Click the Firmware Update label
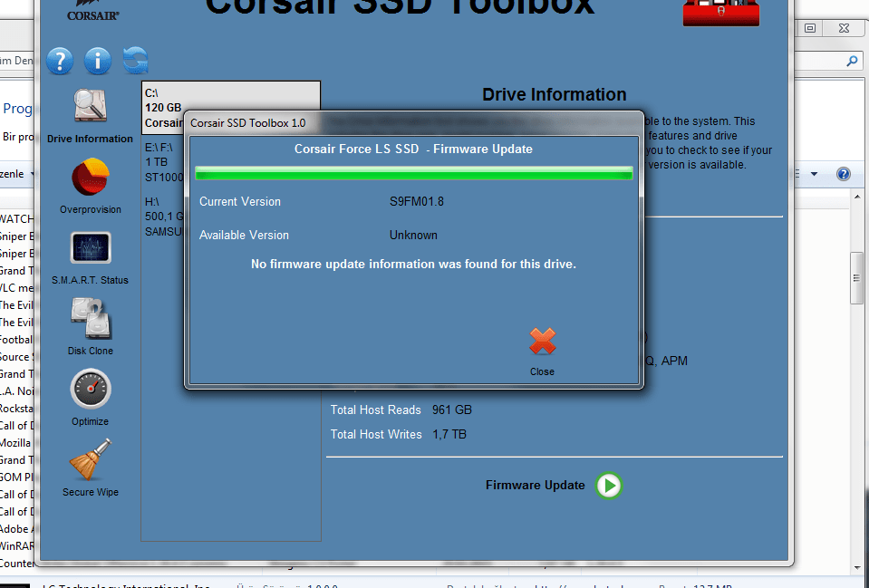The image size is (869, 588). 535,486
